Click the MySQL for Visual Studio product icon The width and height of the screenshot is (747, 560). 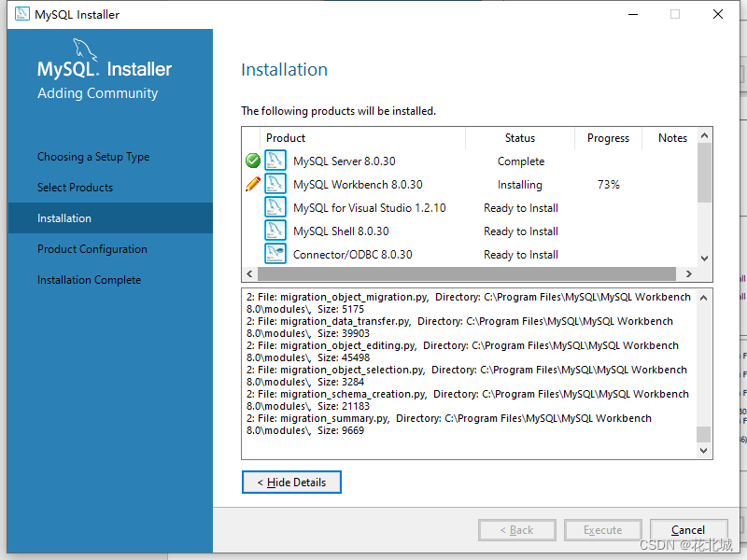click(275, 207)
